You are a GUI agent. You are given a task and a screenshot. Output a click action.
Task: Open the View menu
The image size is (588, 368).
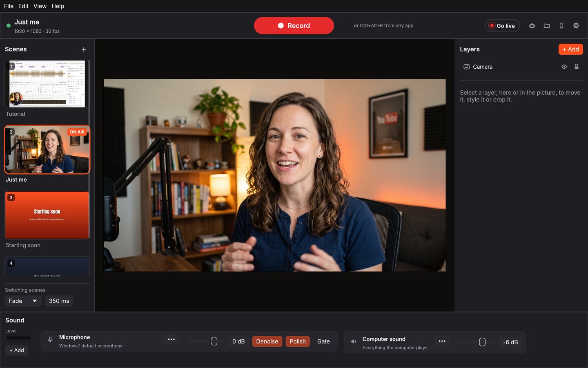(x=40, y=6)
